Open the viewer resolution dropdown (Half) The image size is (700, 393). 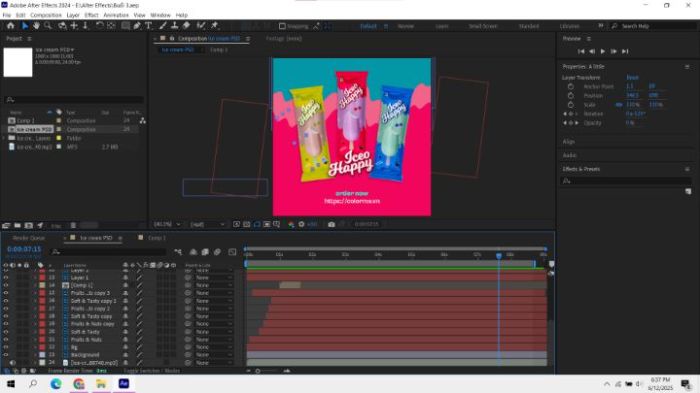[x=207, y=224]
